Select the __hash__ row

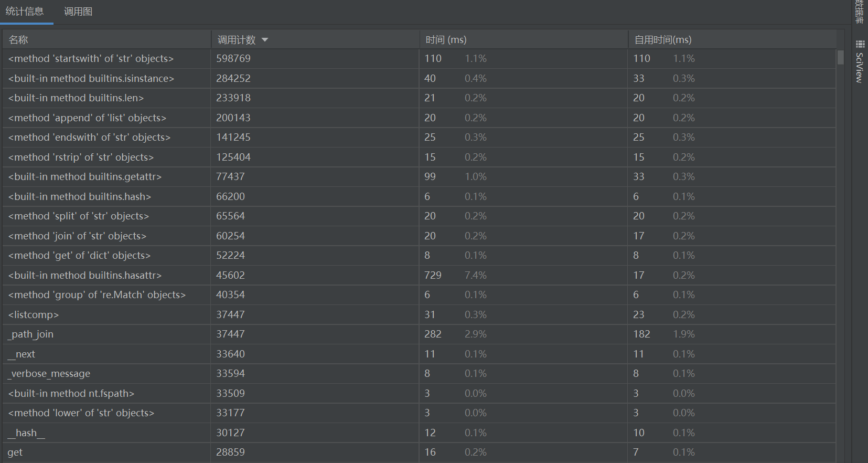point(26,433)
